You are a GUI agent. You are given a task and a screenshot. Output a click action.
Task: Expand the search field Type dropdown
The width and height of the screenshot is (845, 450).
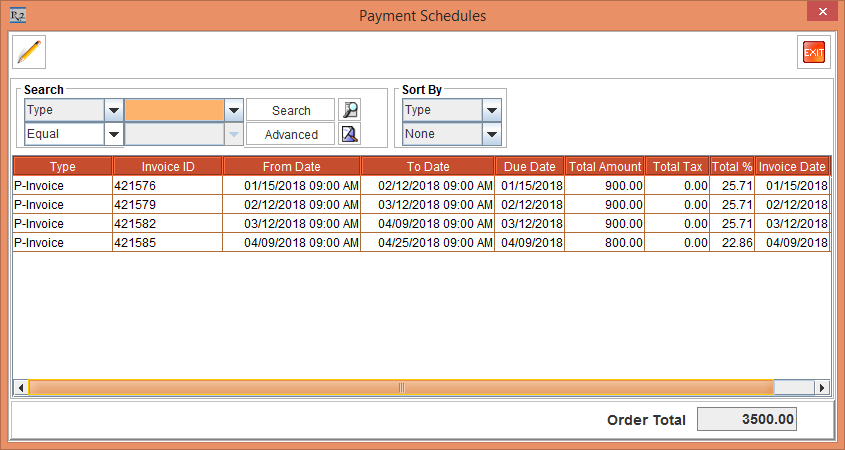coord(113,110)
